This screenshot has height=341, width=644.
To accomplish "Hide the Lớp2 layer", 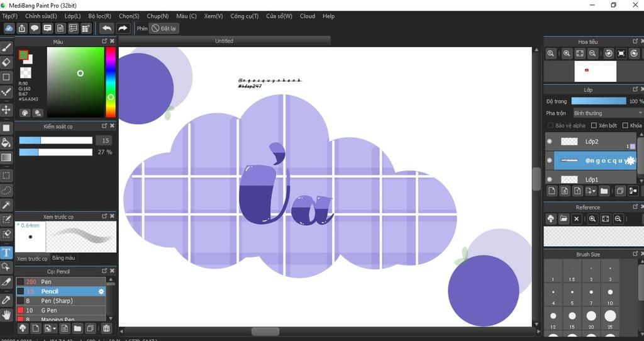I will 550,142.
